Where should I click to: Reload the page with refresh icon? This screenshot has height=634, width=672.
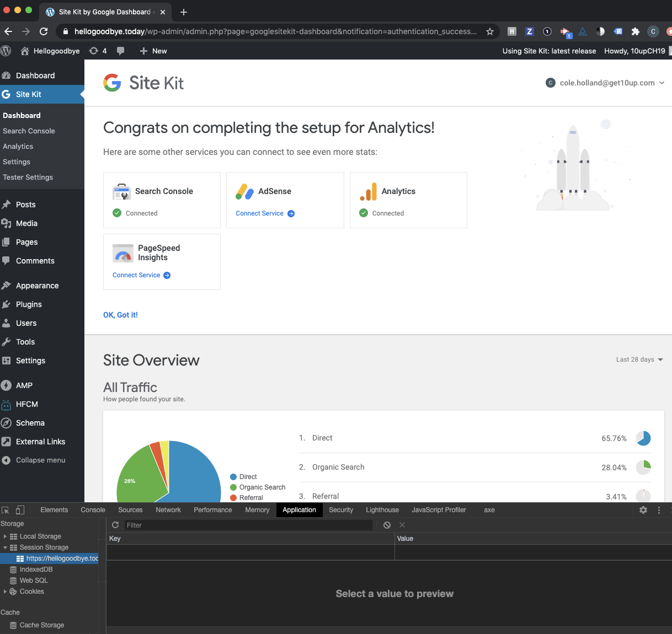point(44,31)
